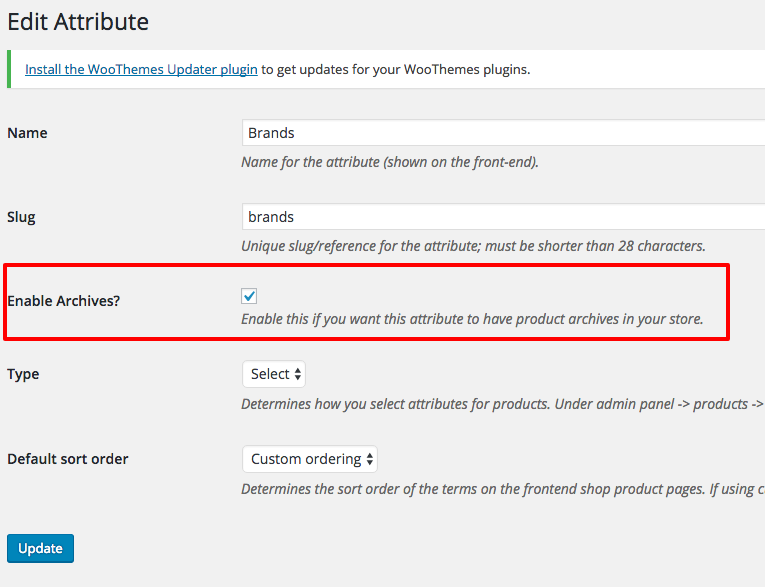Click the Determines how you select attributes text
This screenshot has height=587, width=765.
click(x=503, y=405)
